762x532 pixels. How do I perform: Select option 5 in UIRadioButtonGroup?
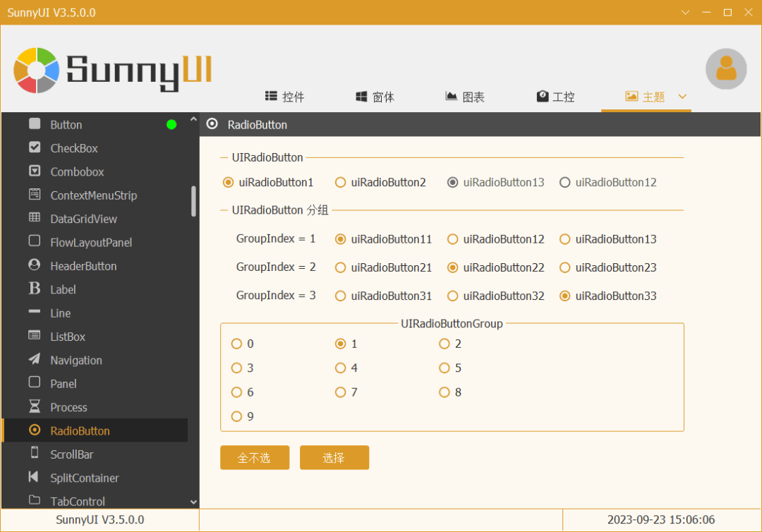[445, 368]
